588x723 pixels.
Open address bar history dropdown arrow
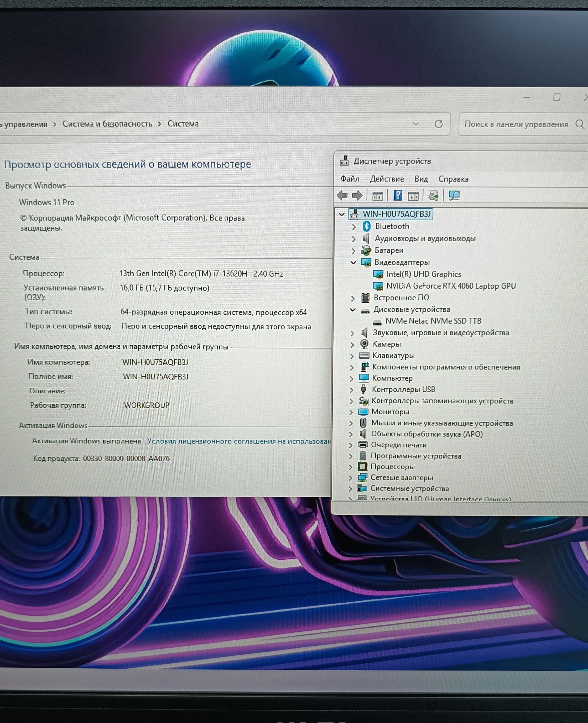416,124
